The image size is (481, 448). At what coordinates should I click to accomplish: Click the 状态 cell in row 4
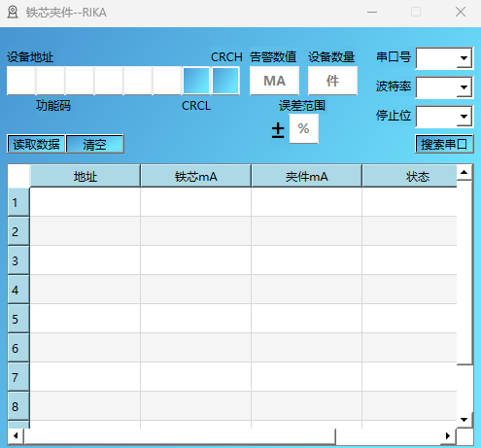(409, 290)
